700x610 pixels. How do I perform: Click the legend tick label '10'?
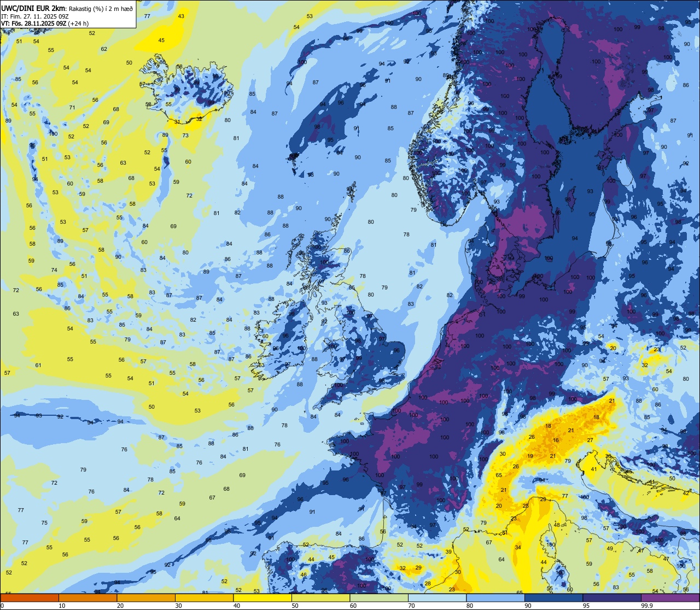(62, 606)
